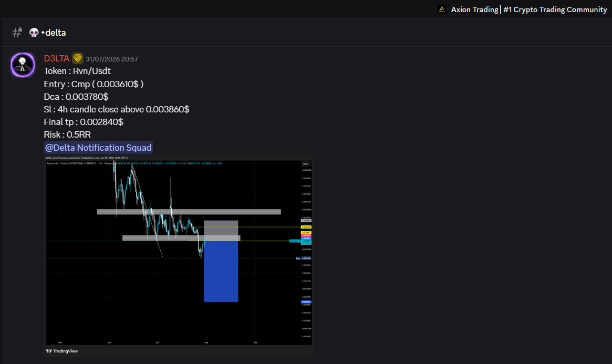Open the RVN chart image attachment

(179, 256)
